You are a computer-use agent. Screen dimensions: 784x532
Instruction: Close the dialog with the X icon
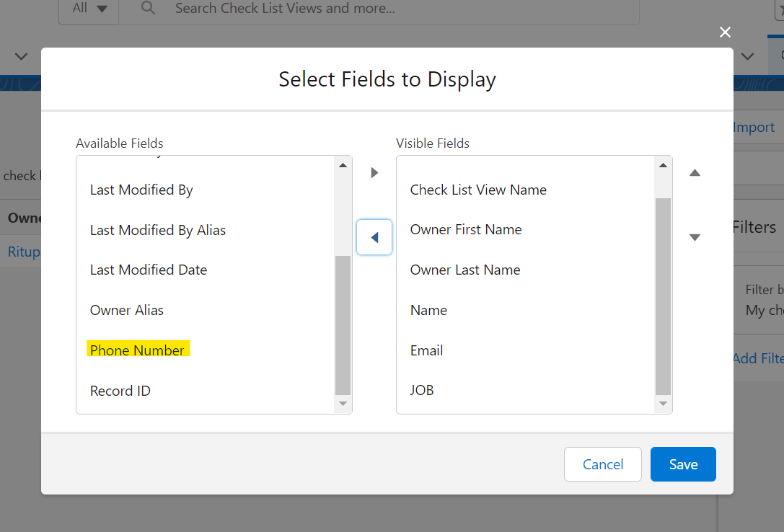[725, 32]
